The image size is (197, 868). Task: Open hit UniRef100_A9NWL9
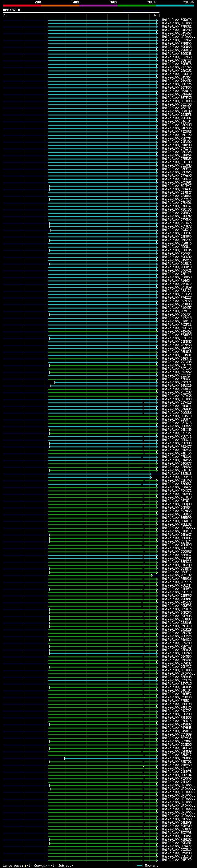pyautogui.click(x=177, y=50)
